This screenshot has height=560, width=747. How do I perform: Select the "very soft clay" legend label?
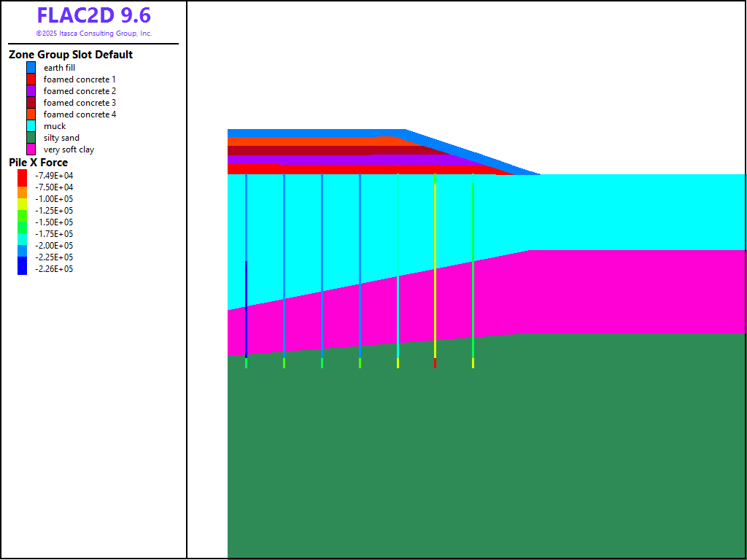pos(69,149)
